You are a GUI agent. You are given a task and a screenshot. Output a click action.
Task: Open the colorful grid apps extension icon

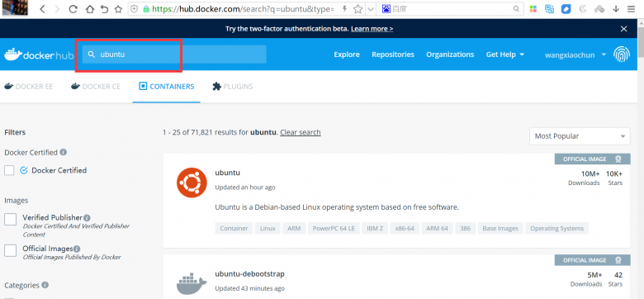tap(533, 9)
